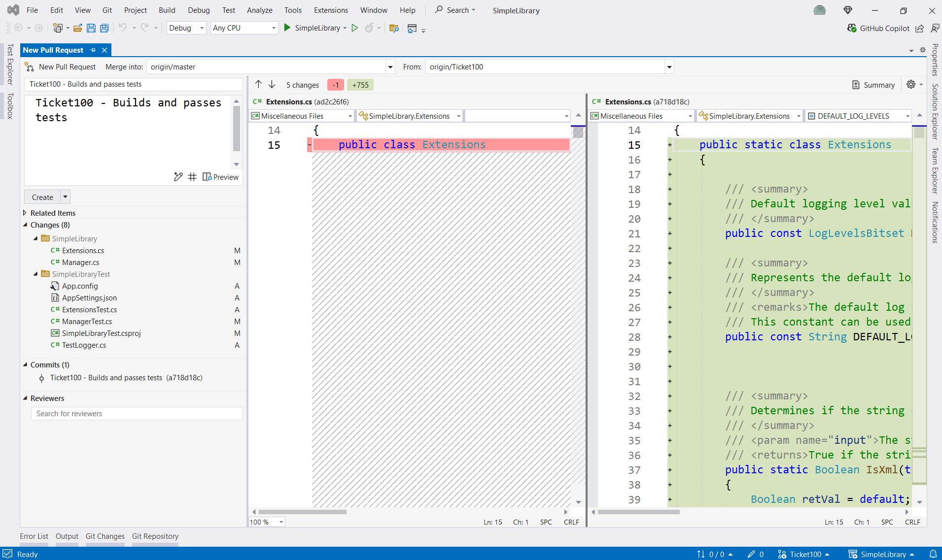Click the Ticket100 commit a718d18c entry
The width and height of the screenshot is (942, 560).
tap(126, 378)
